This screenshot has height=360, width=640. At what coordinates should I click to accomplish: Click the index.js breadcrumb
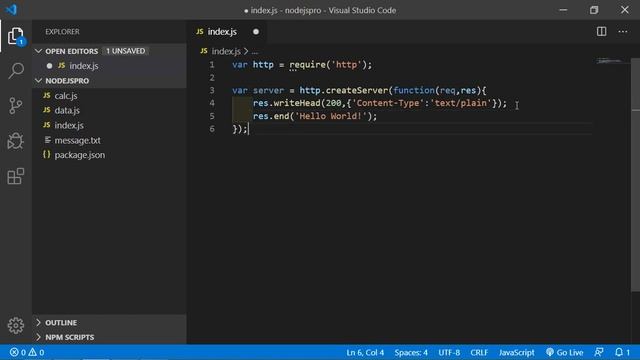tap(226, 51)
